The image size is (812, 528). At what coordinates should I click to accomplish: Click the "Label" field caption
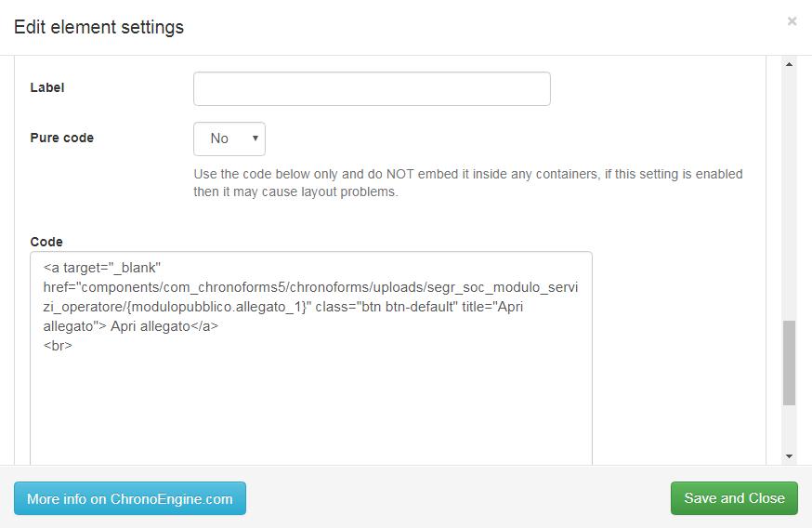click(47, 87)
